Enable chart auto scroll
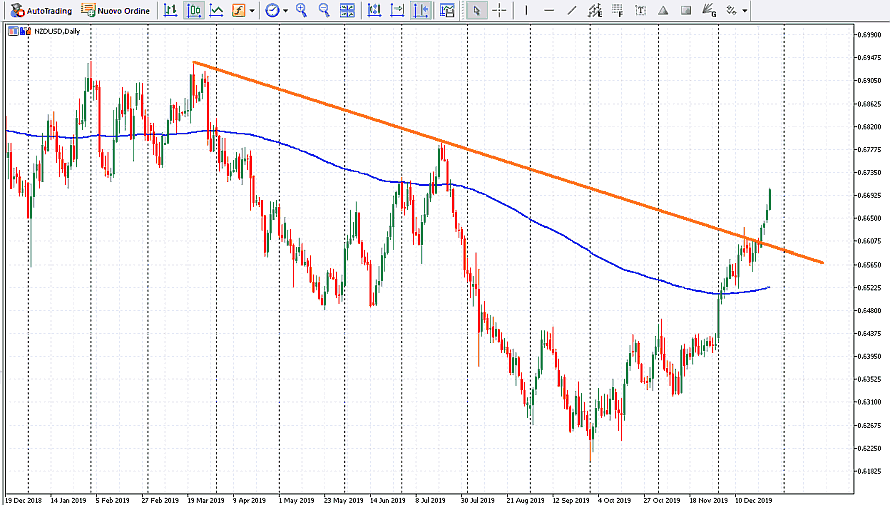Screen dimensions: 890x505 [x=397, y=11]
